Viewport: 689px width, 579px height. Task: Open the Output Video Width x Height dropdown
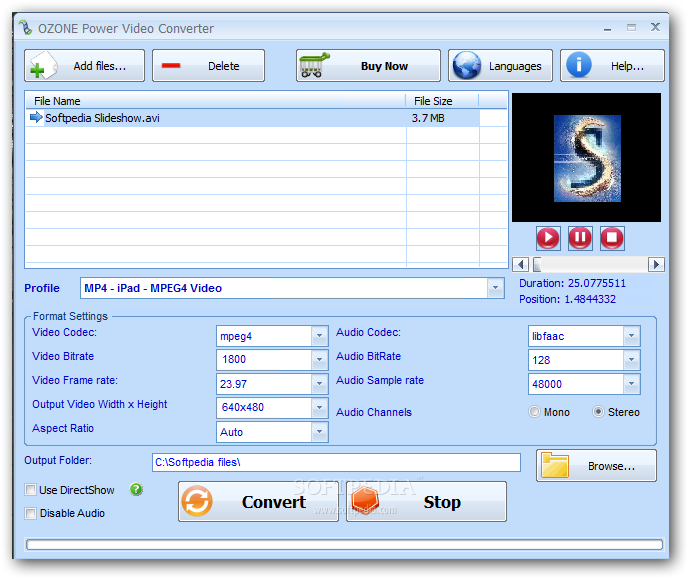point(319,408)
